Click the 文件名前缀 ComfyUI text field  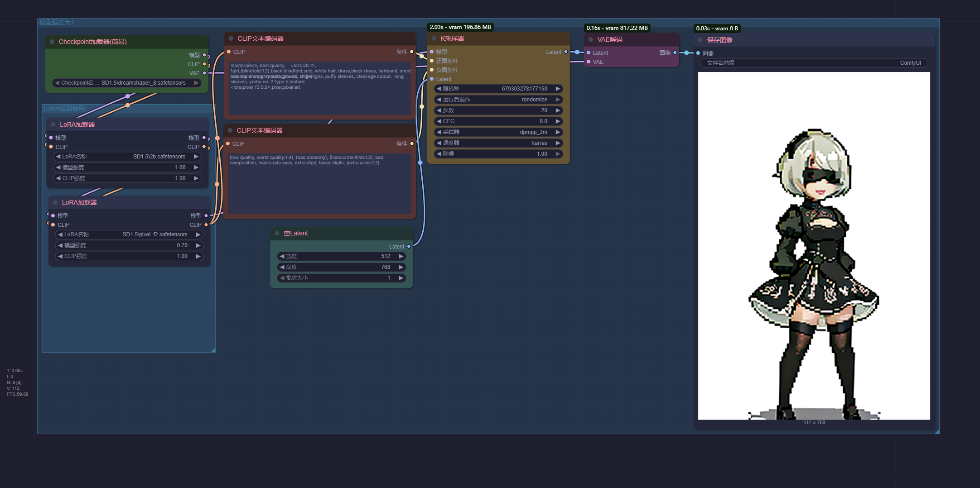pos(814,63)
